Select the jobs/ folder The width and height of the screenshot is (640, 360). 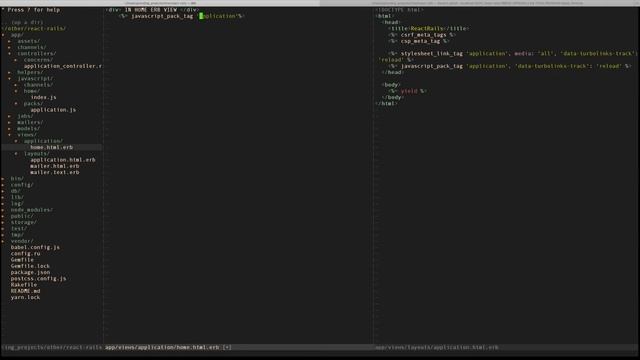tap(25, 116)
